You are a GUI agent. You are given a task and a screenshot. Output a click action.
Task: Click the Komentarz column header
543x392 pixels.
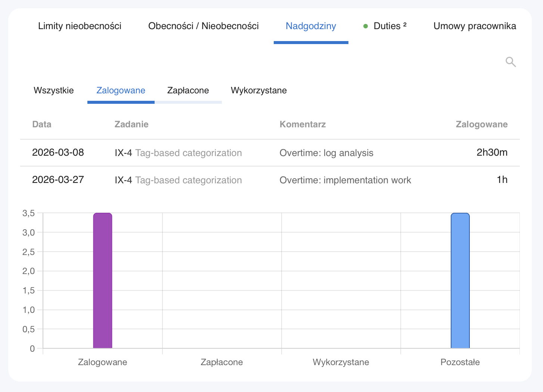click(302, 124)
